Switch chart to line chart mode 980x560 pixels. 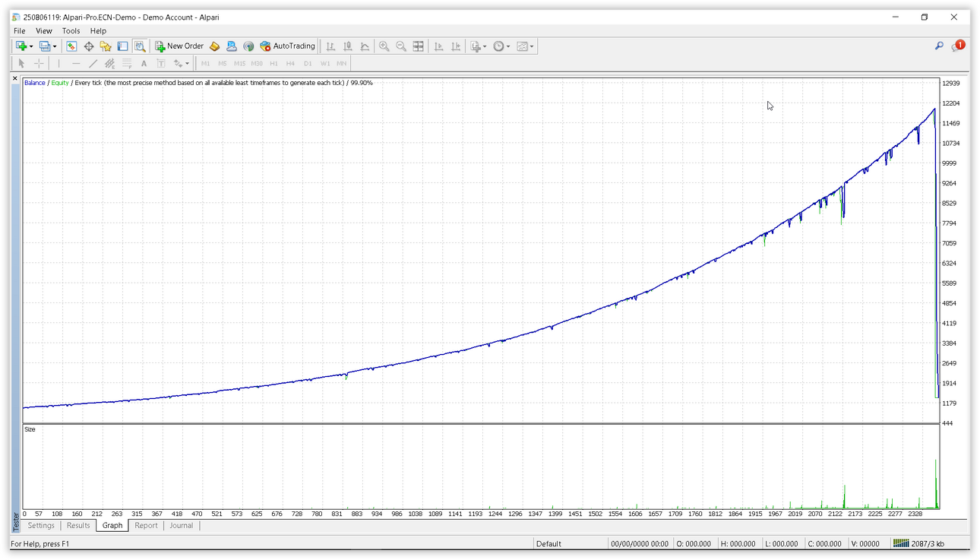point(365,46)
